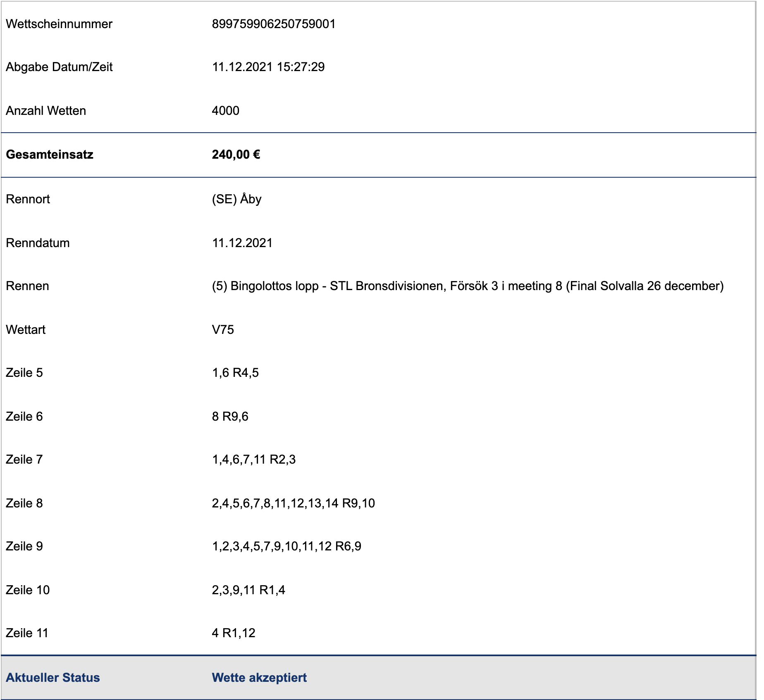Select the selection 2,3,9,11 R1,4
Image resolution: width=764 pixels, height=700 pixels.
coord(248,590)
